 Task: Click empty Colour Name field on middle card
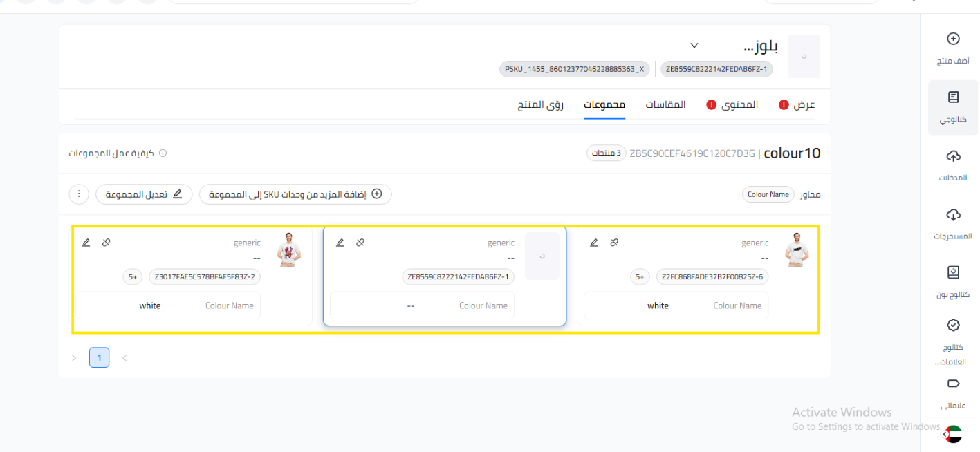point(422,305)
